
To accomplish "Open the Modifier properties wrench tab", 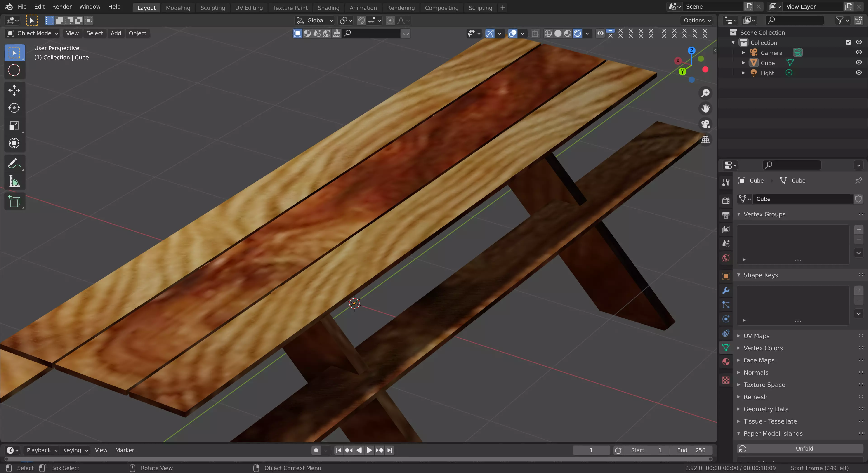I will click(x=726, y=290).
